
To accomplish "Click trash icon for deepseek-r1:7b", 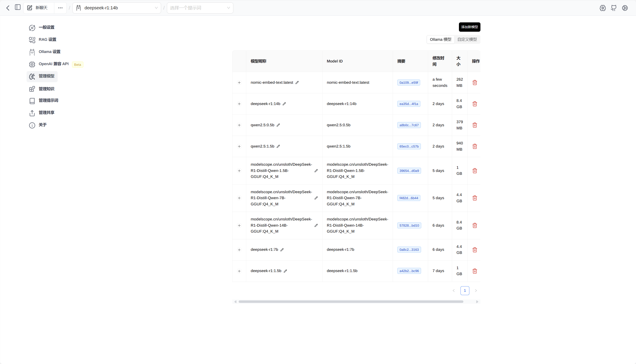I will 474,250.
